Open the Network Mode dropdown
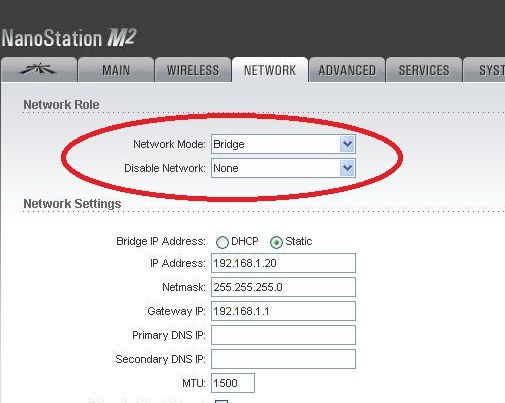This screenshot has width=505, height=403. 283,144
